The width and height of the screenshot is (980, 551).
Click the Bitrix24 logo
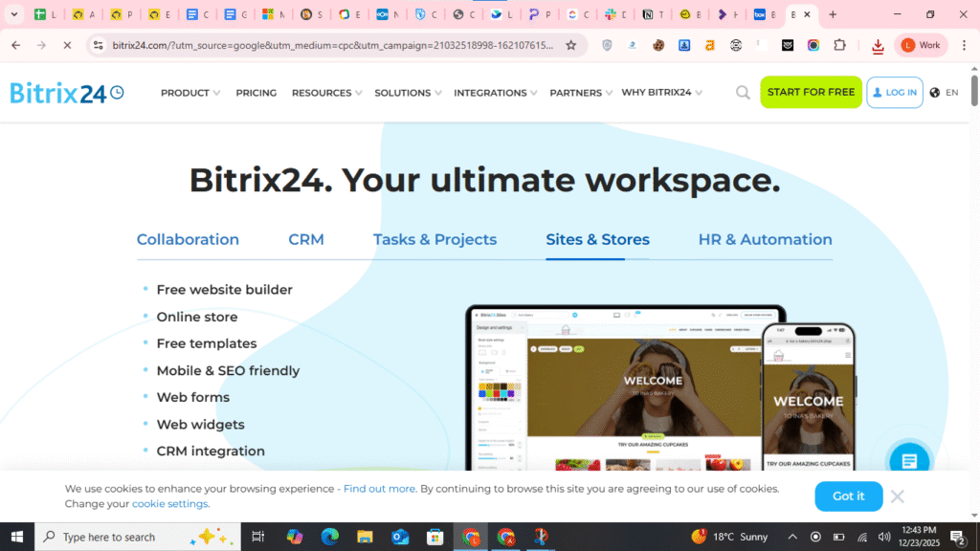tap(67, 93)
